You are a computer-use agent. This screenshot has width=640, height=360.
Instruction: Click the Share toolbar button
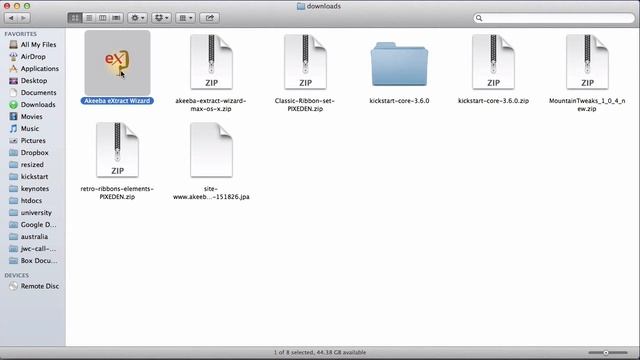point(210,18)
